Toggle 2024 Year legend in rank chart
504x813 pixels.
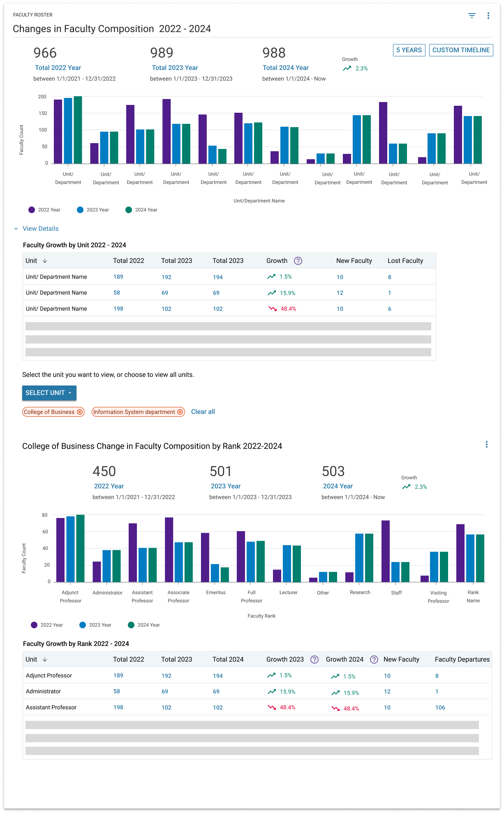coord(144,625)
